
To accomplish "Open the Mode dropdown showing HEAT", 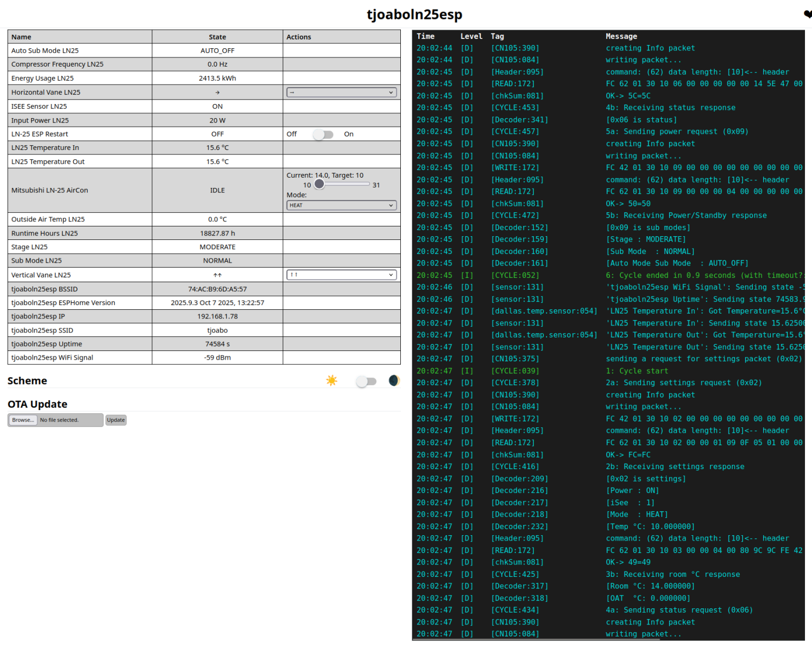I will pyautogui.click(x=341, y=205).
